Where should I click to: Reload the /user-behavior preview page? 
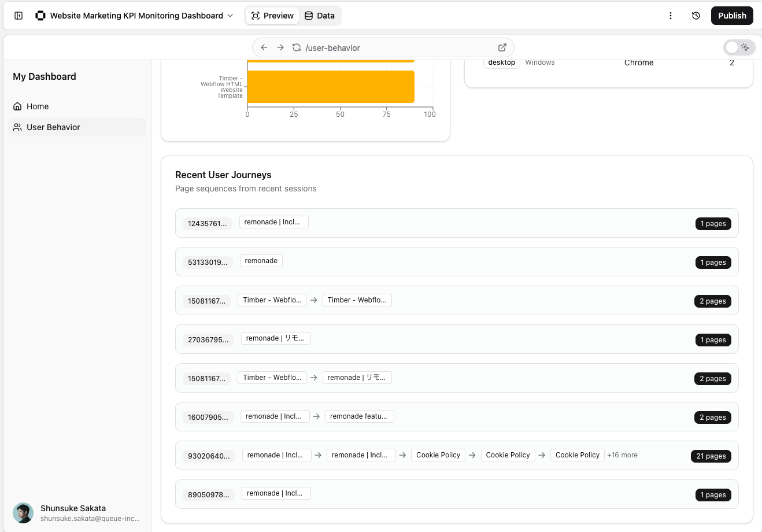click(x=297, y=47)
